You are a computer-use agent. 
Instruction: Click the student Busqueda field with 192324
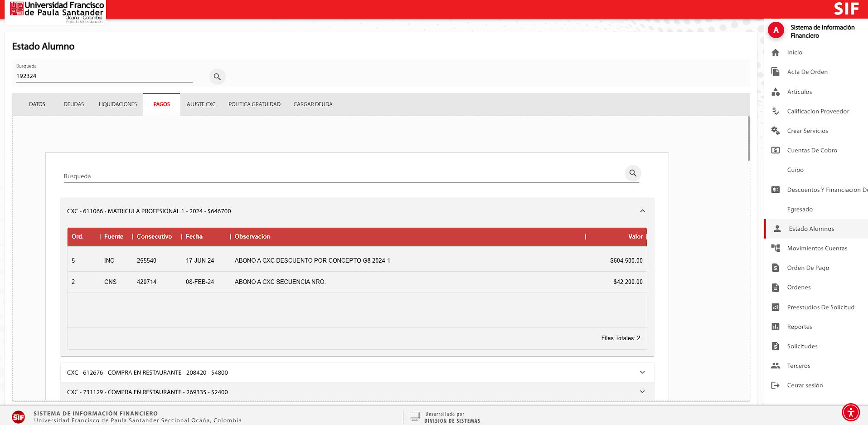(x=104, y=76)
